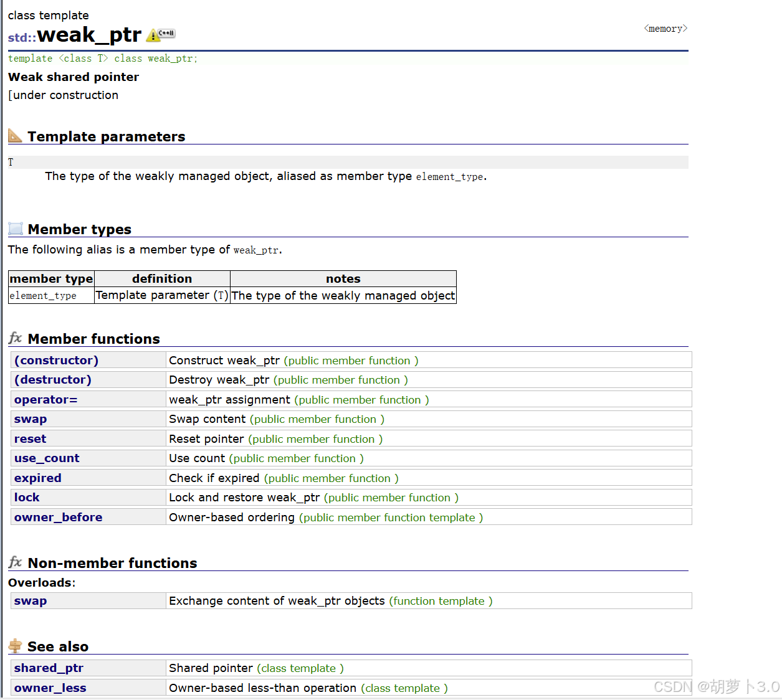This screenshot has height=700, width=782.
Task: Click the 'member type' table header
Action: tap(51, 278)
